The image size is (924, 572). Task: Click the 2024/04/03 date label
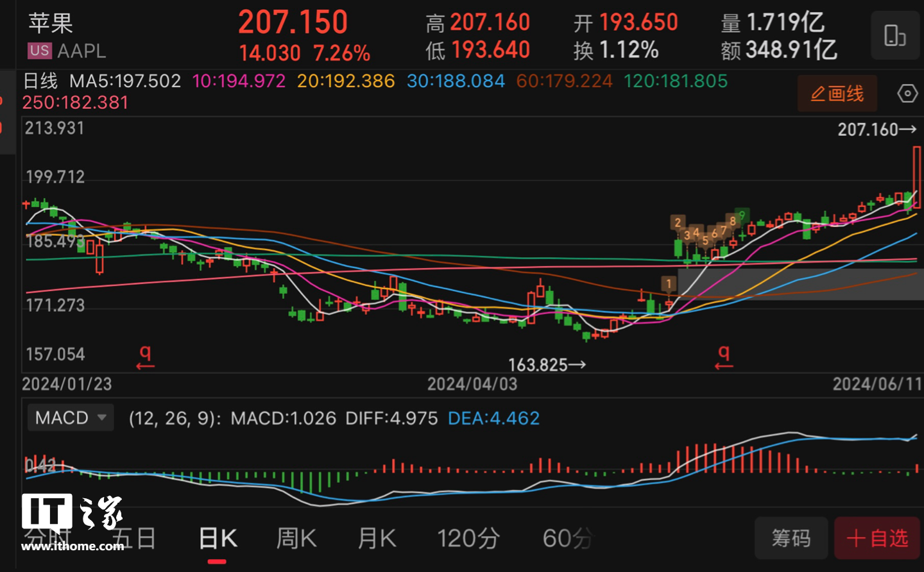tap(472, 384)
